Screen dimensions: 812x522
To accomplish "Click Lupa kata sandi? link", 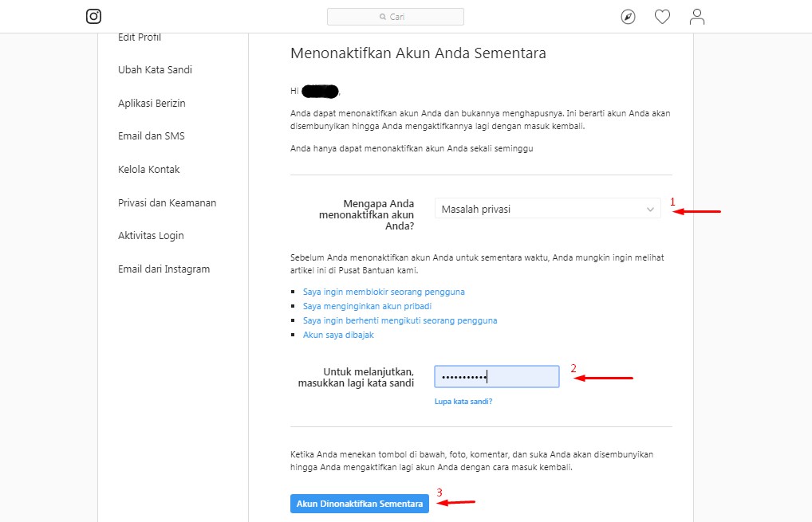I will [x=463, y=402].
